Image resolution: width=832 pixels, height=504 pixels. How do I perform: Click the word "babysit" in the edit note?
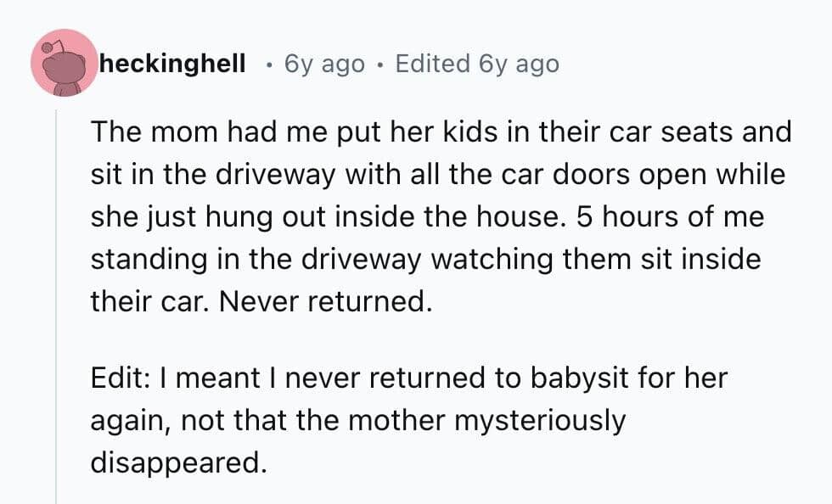(x=602, y=378)
